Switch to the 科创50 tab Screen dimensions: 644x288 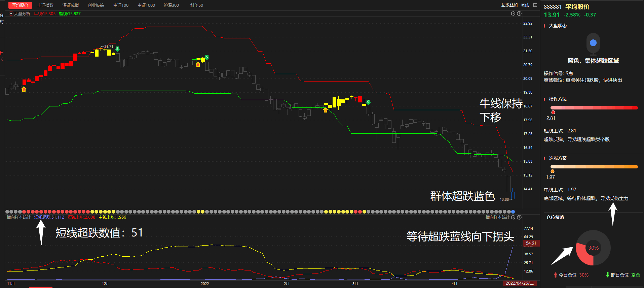click(x=197, y=5)
